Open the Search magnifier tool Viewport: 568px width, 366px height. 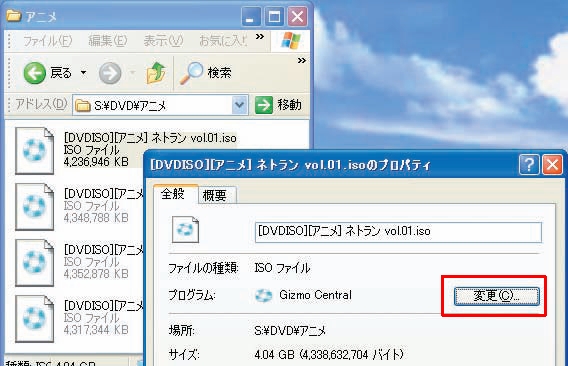click(x=191, y=73)
